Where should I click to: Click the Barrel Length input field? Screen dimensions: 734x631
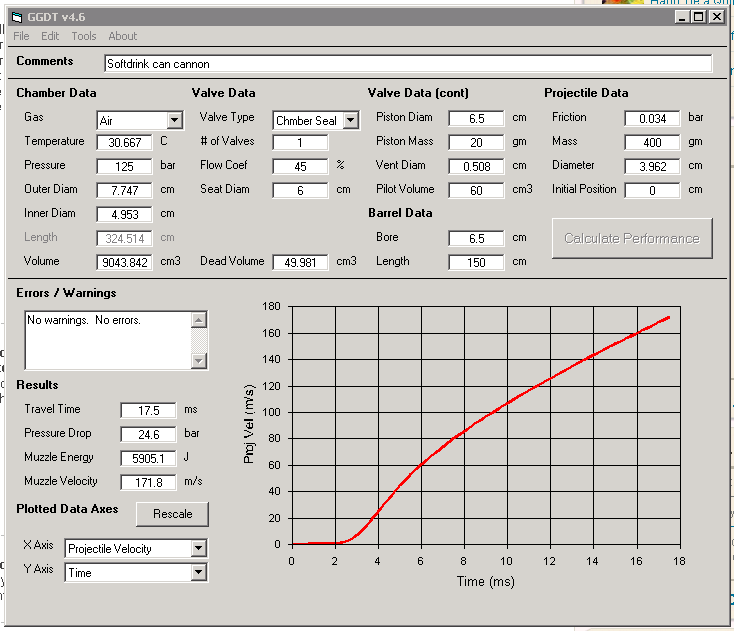coord(475,262)
